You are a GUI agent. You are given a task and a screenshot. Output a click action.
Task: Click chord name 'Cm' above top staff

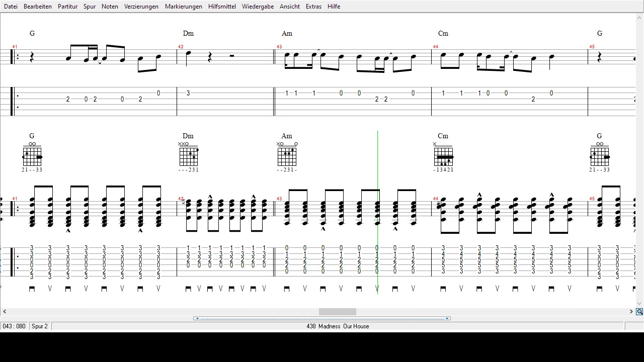443,34
